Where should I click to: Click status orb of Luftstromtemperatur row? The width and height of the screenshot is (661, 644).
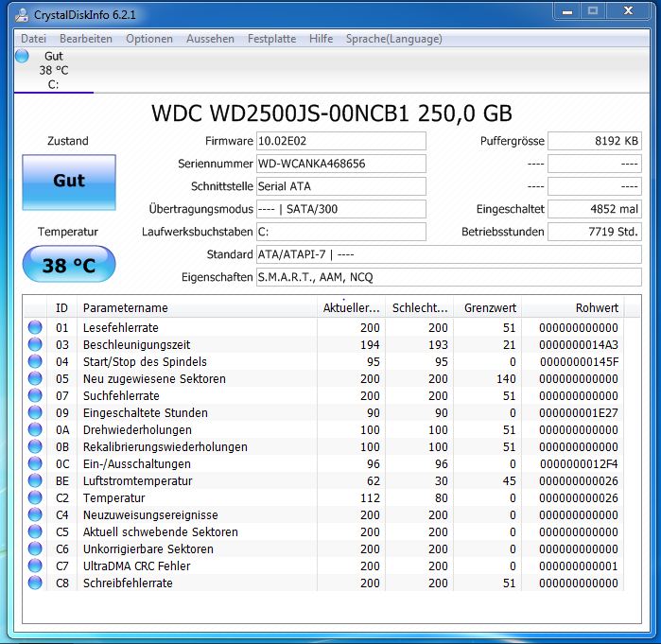(x=35, y=480)
